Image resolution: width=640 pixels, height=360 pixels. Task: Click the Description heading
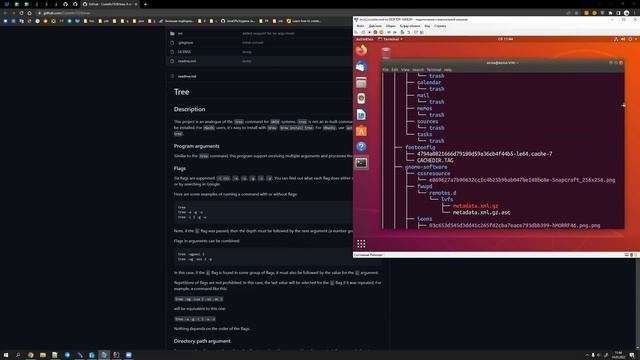coord(189,109)
